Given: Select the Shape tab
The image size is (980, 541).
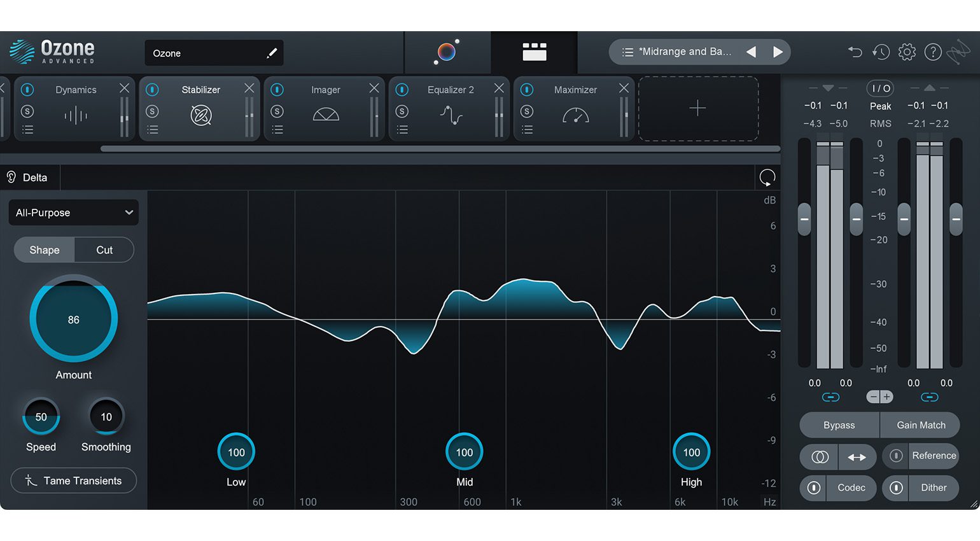Looking at the screenshot, I should 44,249.
